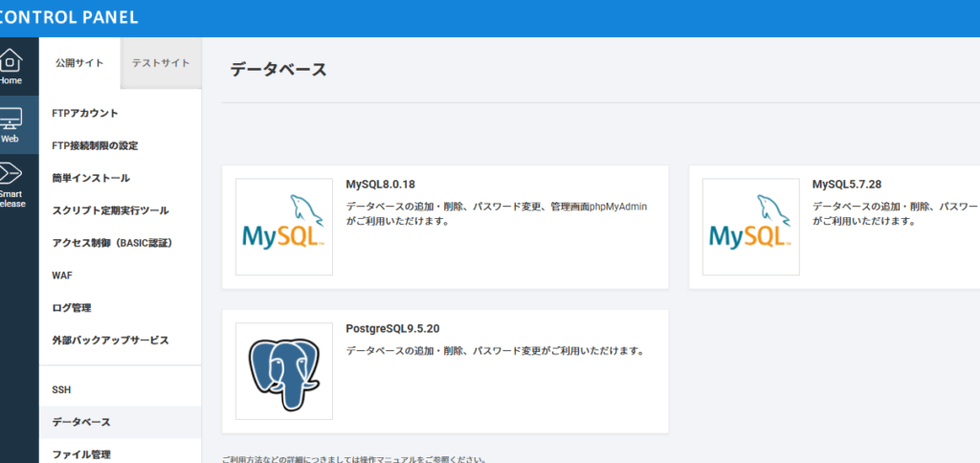Select 簡単インストール from the side menu
The width and height of the screenshot is (980, 463).
pyautogui.click(x=91, y=178)
